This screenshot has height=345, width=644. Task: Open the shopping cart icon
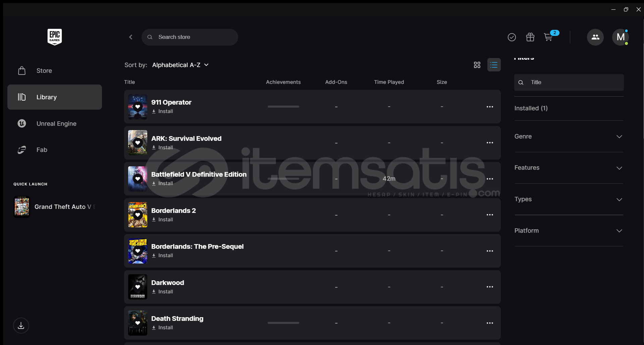tap(548, 37)
